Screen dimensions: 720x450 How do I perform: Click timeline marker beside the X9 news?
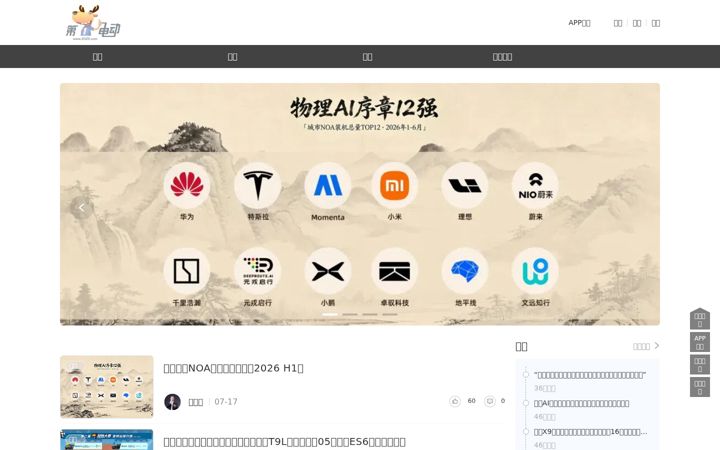coord(526,432)
